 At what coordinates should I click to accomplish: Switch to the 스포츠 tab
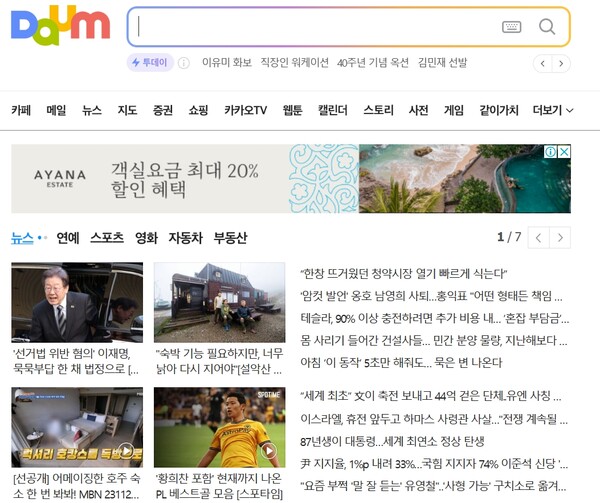click(107, 238)
